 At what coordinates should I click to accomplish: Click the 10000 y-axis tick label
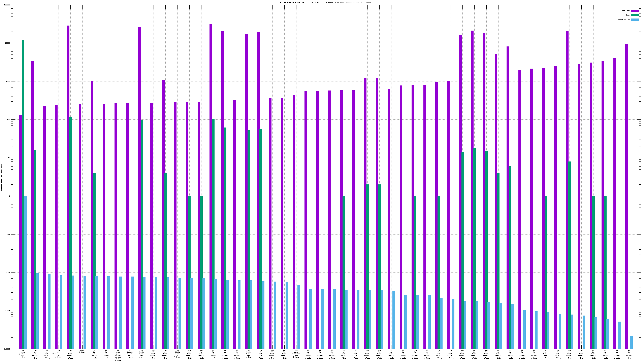[x=8, y=43]
